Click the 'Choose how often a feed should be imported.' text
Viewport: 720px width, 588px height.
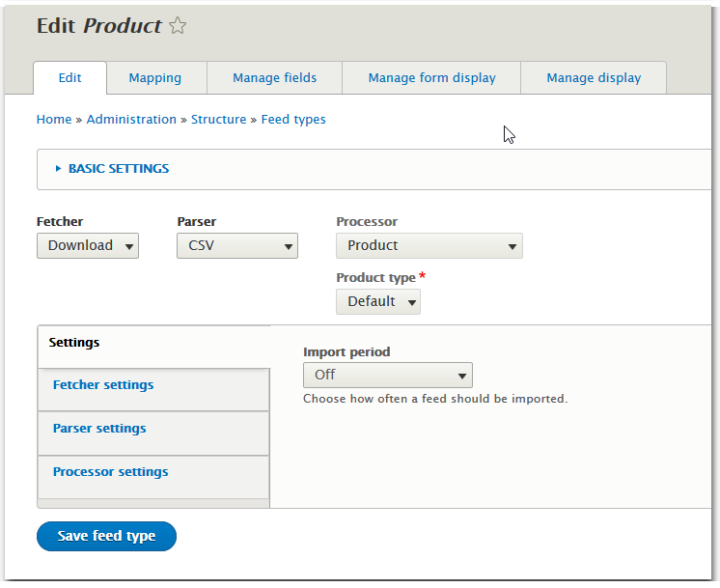435,399
